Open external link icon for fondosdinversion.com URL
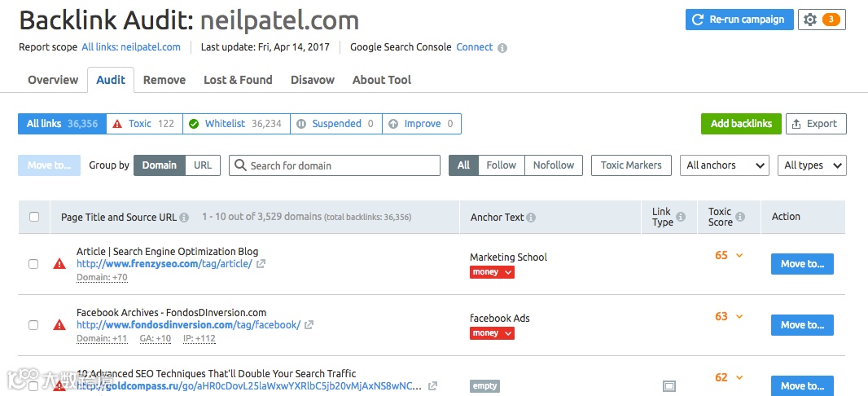868x396 pixels. [309, 325]
